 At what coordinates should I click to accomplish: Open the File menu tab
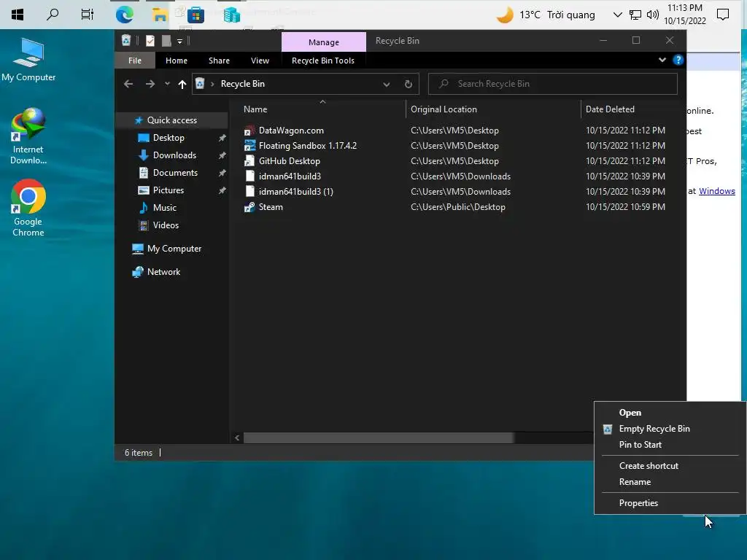135,61
